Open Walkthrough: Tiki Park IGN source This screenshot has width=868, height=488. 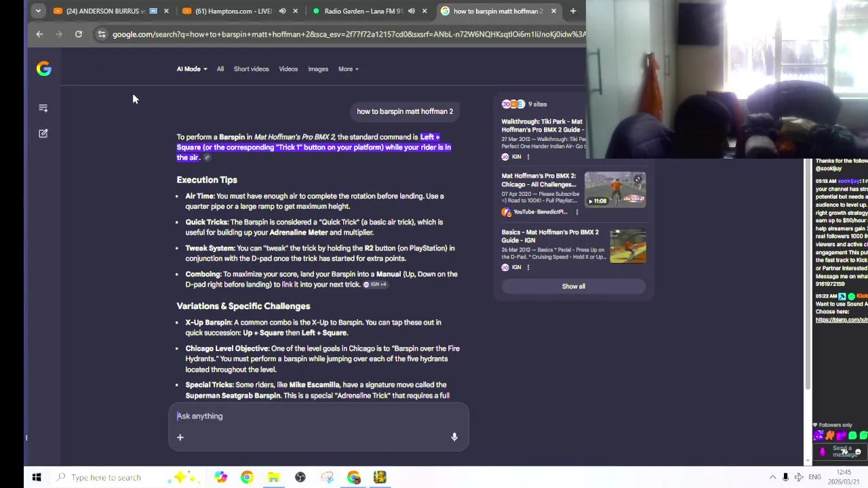542,125
